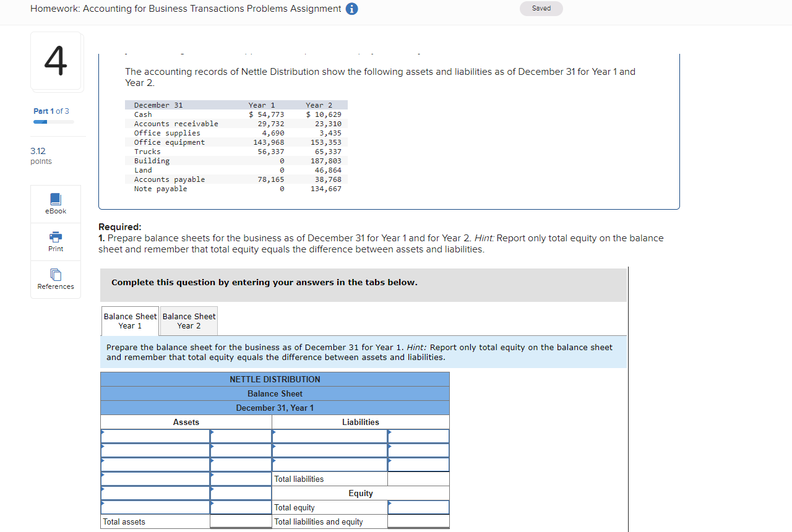Open the Total equity amount dropdown
This screenshot has height=532, width=792.
(418, 507)
